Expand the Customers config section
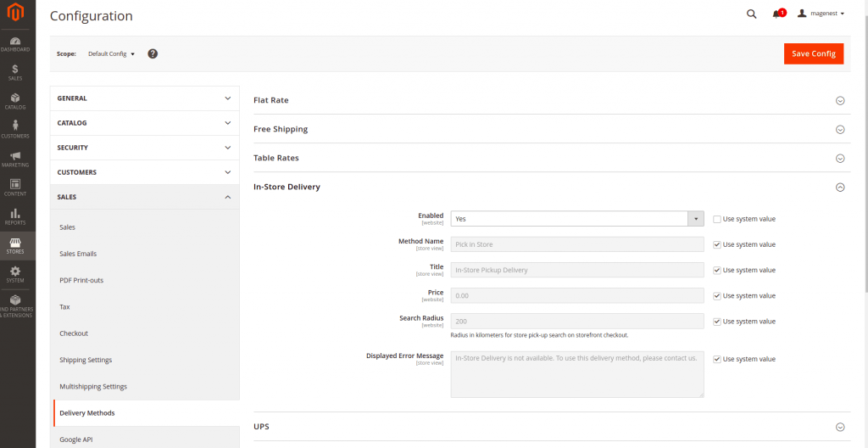This screenshot has height=448, width=868. click(x=144, y=172)
